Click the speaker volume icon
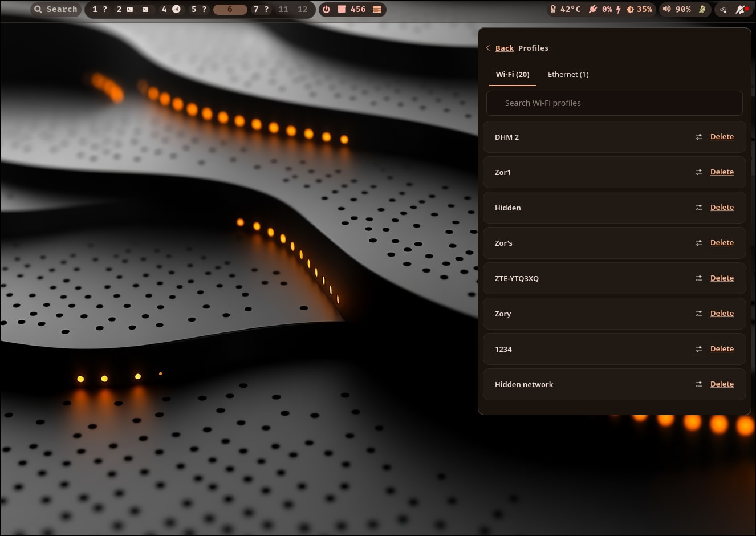Screen dimensions: 756x536 pyautogui.click(x=666, y=9)
